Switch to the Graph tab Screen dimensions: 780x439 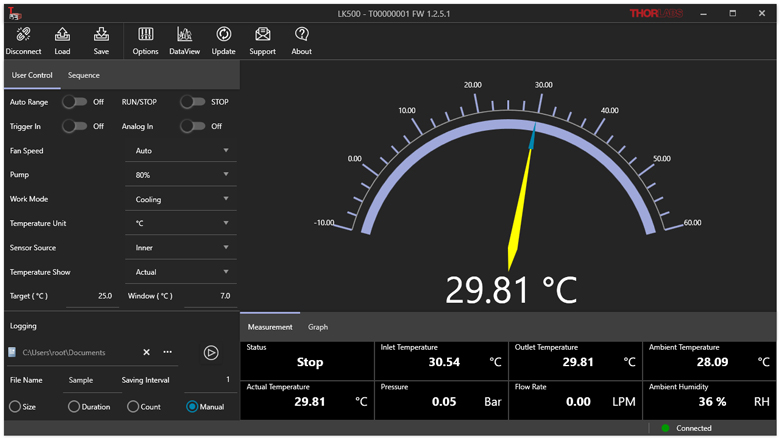pyautogui.click(x=317, y=327)
